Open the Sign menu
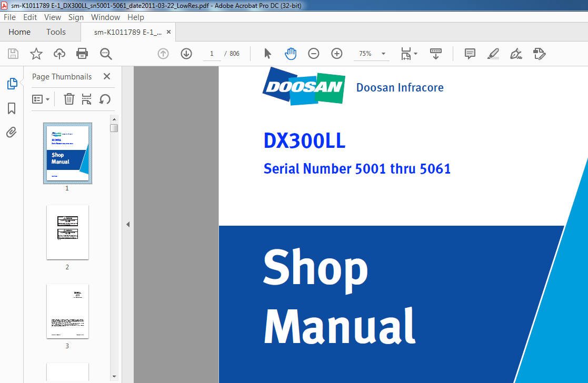Image resolution: width=588 pixels, height=383 pixels. click(x=76, y=17)
